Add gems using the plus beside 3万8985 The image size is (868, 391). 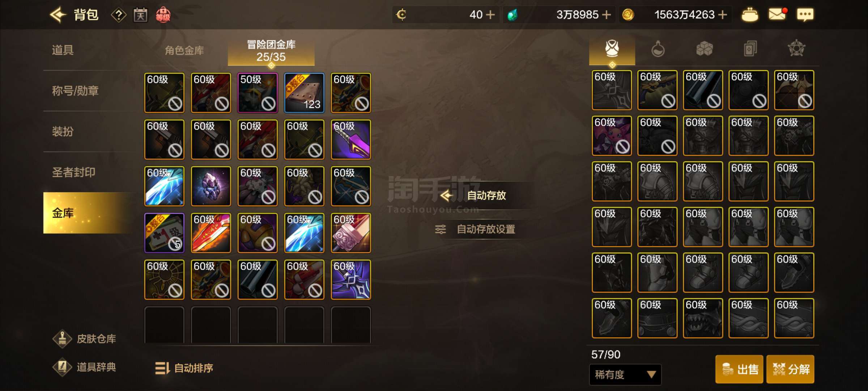(x=607, y=15)
